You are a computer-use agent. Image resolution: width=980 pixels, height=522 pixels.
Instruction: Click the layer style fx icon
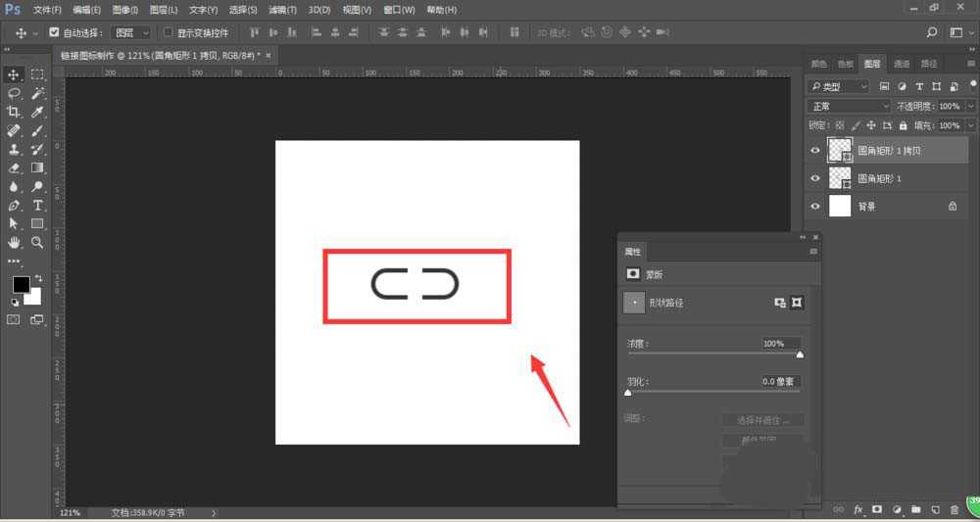click(x=858, y=510)
